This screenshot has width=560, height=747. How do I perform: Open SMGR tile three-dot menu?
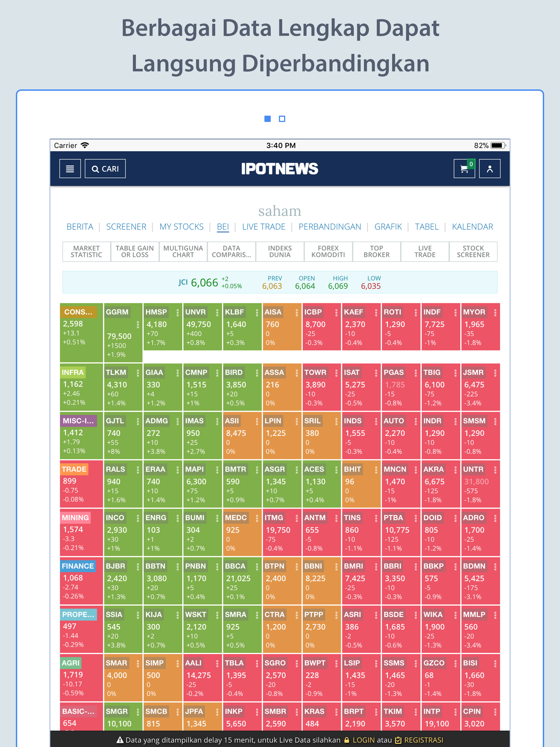pos(138,712)
